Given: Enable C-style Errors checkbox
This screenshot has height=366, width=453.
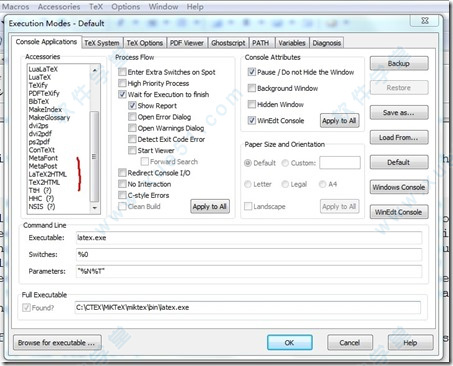Looking at the screenshot, I should tap(122, 195).
